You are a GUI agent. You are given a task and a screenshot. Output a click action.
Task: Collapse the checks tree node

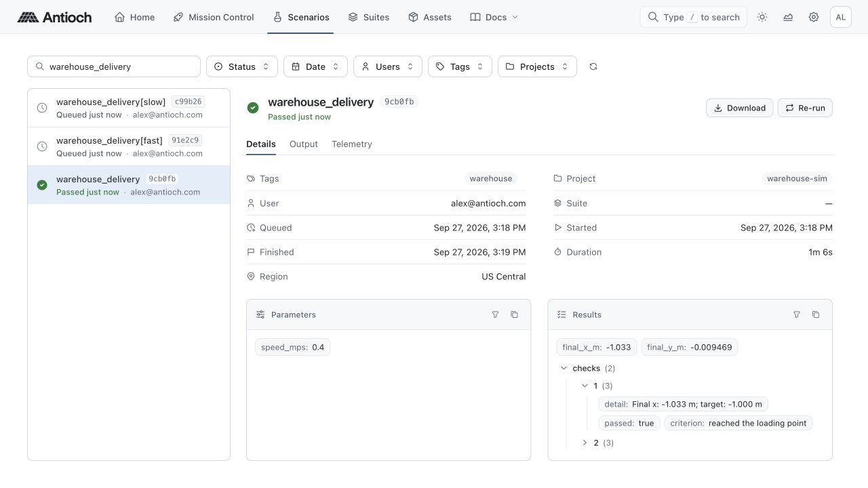tap(564, 368)
